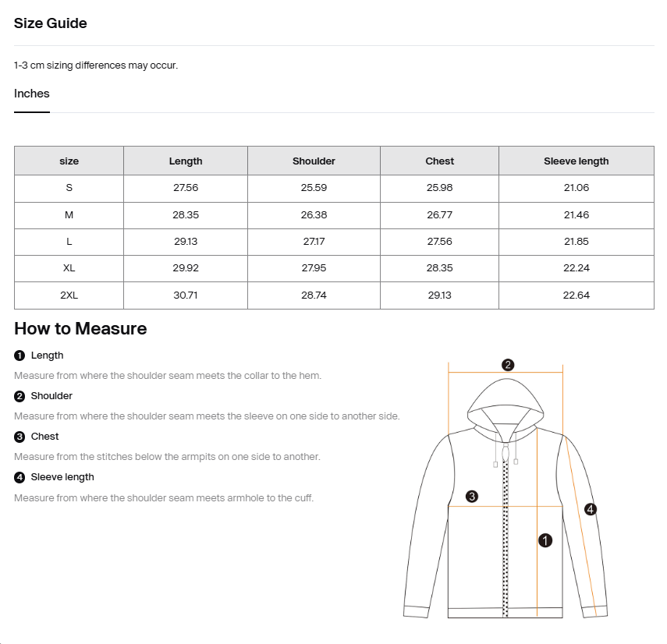Viewport: 667px width, 644px height.
Task: Click the Sleeve length bullet icon in instructions
Action: tap(20, 477)
